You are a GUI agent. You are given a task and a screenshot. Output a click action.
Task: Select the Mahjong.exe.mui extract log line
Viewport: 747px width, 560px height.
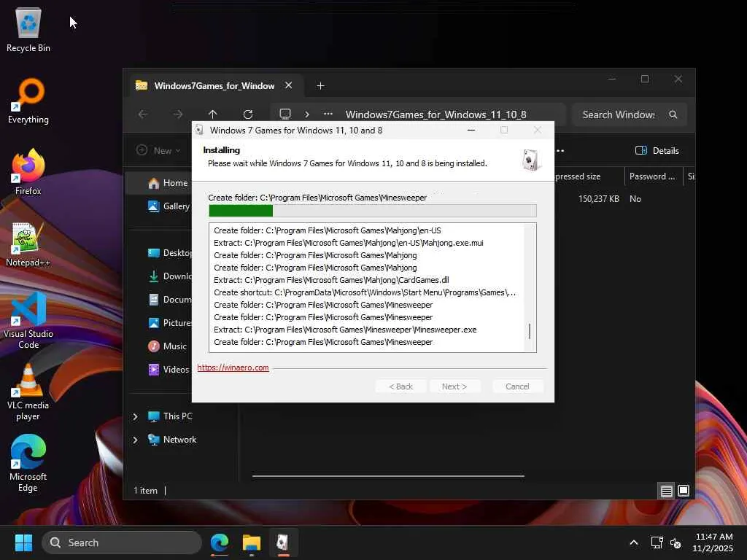click(x=348, y=243)
